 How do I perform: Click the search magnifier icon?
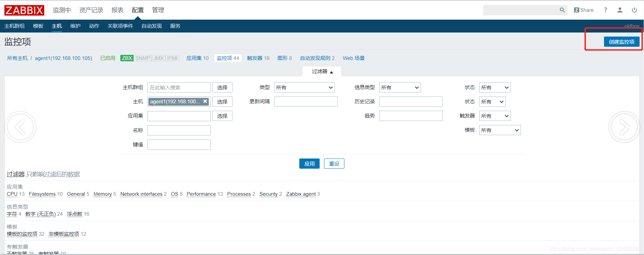(562, 10)
